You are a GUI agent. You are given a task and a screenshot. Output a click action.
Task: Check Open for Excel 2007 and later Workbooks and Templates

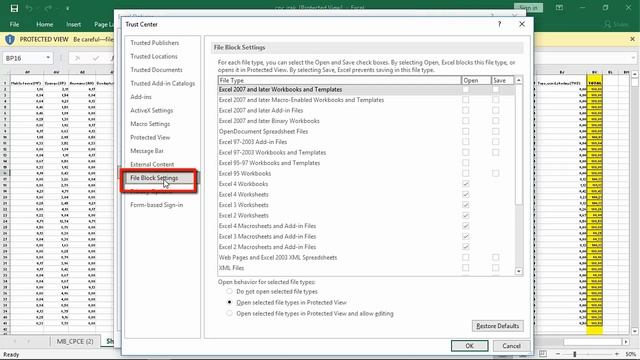tap(465, 89)
